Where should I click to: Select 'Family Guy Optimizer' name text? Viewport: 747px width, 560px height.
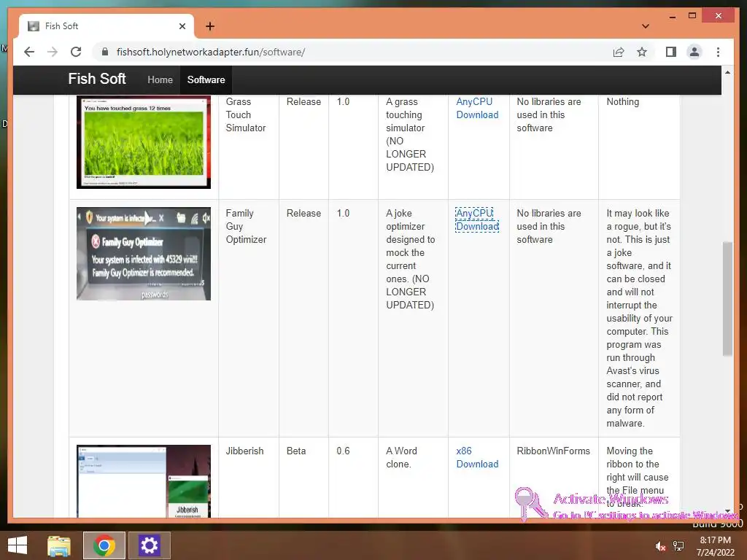pyautogui.click(x=246, y=226)
